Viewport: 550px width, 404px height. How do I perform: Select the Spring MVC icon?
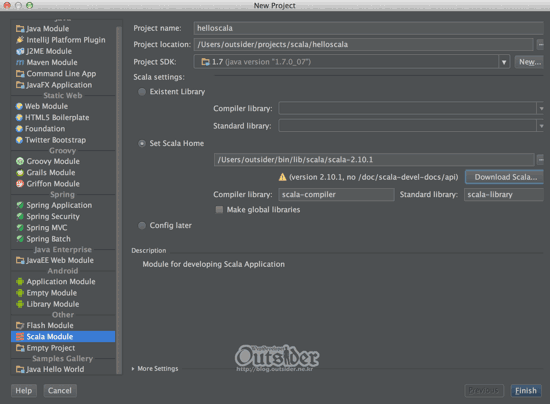[20, 228]
